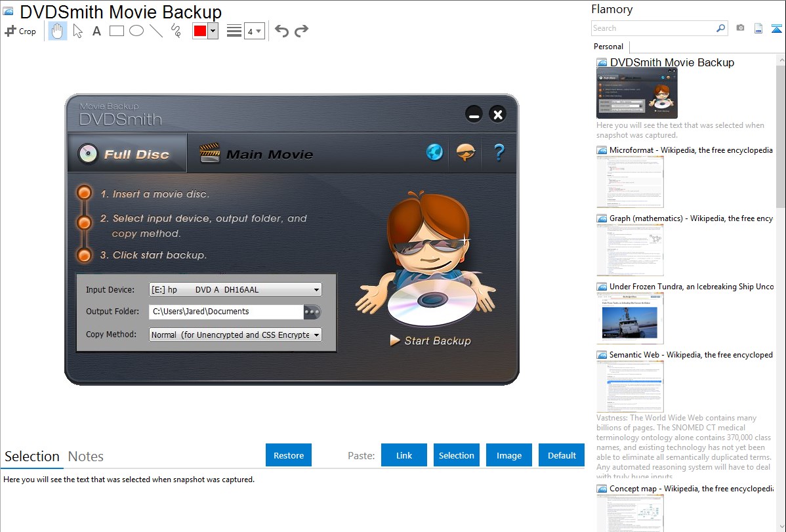Paste snapshot as Image
The image size is (786, 532).
pyautogui.click(x=509, y=455)
